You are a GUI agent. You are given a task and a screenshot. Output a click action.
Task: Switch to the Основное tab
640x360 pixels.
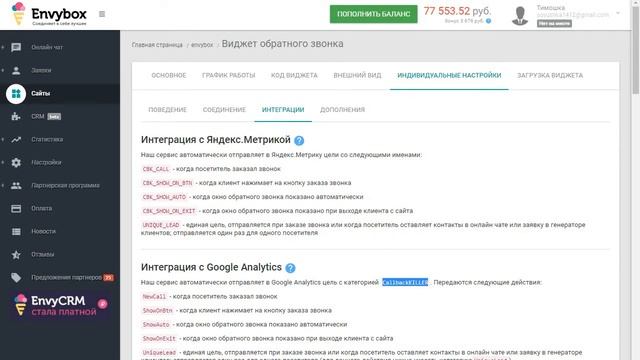(169, 76)
